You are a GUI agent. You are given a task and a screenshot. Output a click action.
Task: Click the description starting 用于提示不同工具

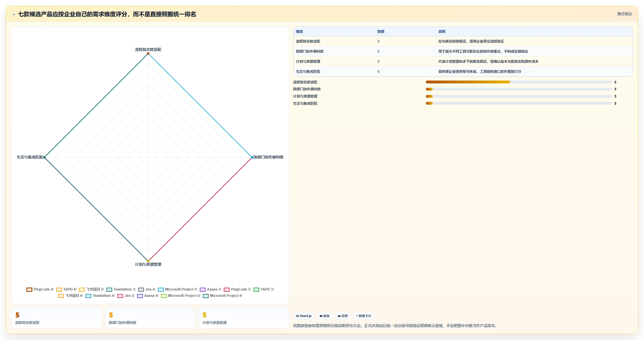483,51
